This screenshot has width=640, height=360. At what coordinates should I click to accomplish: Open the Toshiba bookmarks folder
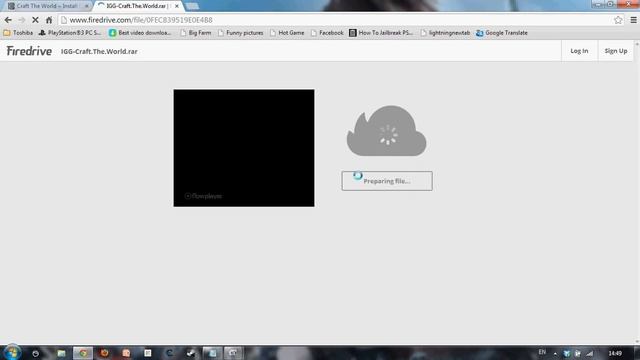pyautogui.click(x=18, y=33)
